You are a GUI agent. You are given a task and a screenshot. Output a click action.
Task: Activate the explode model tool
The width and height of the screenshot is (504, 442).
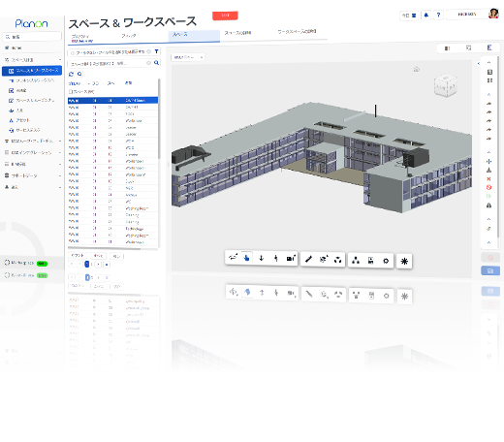[338, 260]
